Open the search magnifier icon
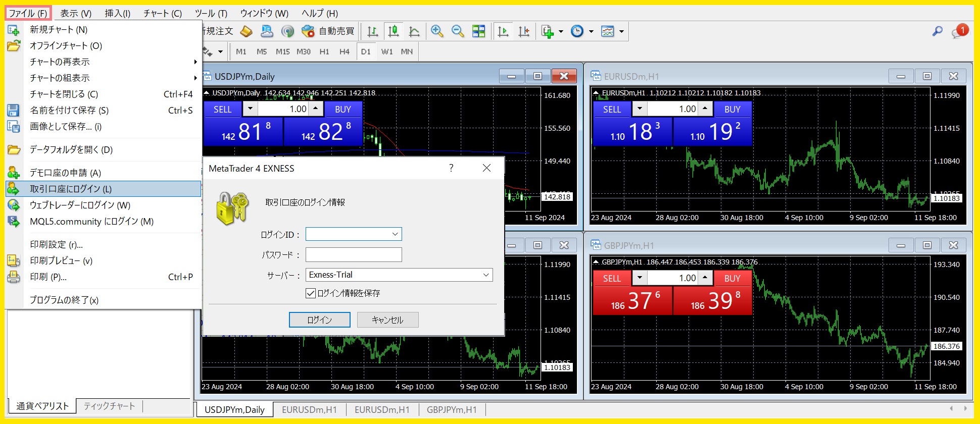980x424 pixels. coord(937,31)
